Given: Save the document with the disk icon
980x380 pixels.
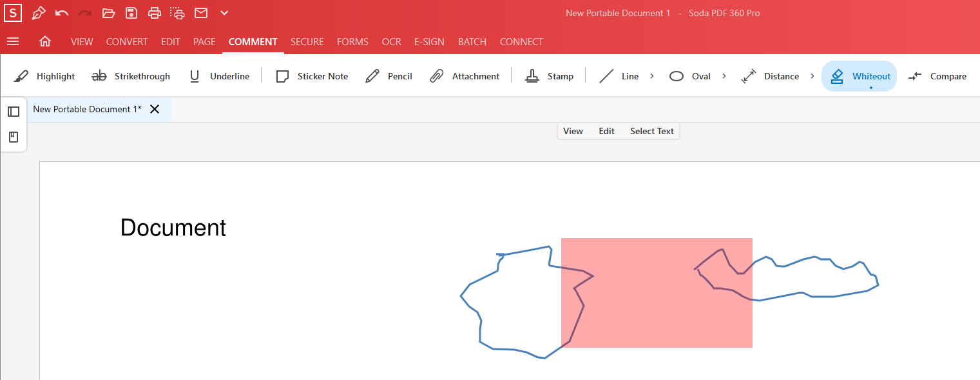Looking at the screenshot, I should 131,13.
